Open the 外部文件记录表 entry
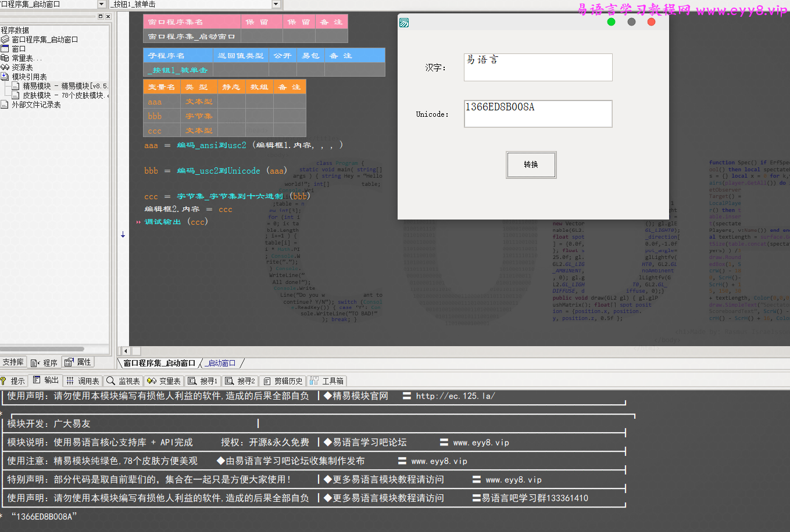790x532 pixels. (x=36, y=105)
